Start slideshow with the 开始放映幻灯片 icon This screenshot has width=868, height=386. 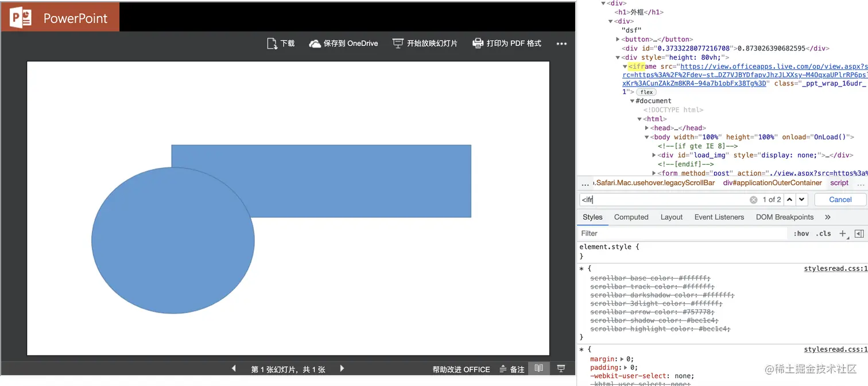[x=397, y=42]
